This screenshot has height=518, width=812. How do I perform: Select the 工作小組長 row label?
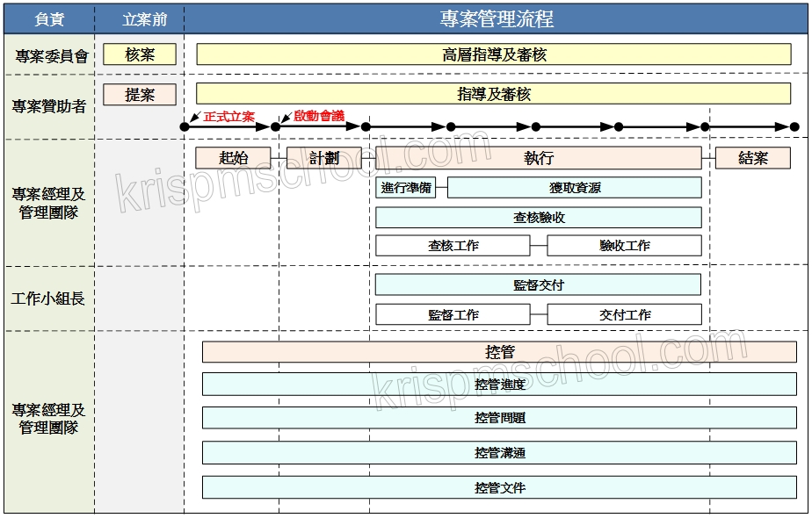click(48, 299)
